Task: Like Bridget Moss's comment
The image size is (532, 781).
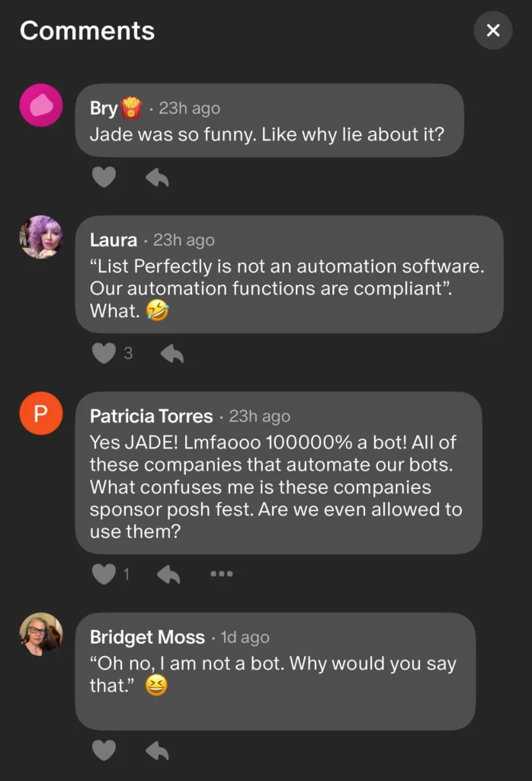Action: coord(104,750)
